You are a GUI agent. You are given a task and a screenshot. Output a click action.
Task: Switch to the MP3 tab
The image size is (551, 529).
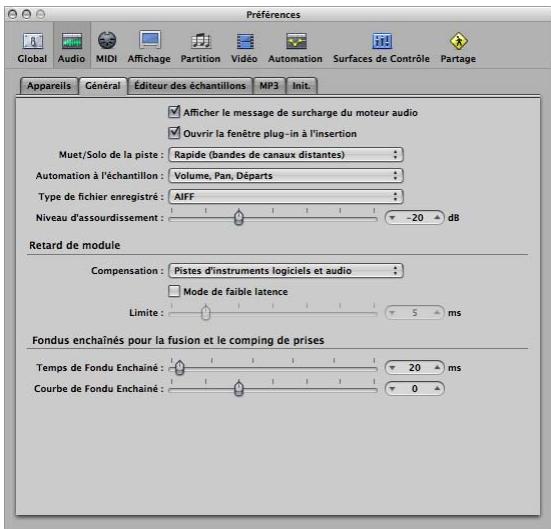269,86
